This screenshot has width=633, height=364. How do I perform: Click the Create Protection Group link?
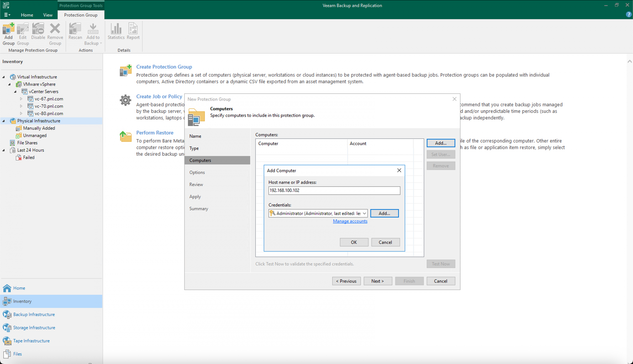pyautogui.click(x=164, y=67)
